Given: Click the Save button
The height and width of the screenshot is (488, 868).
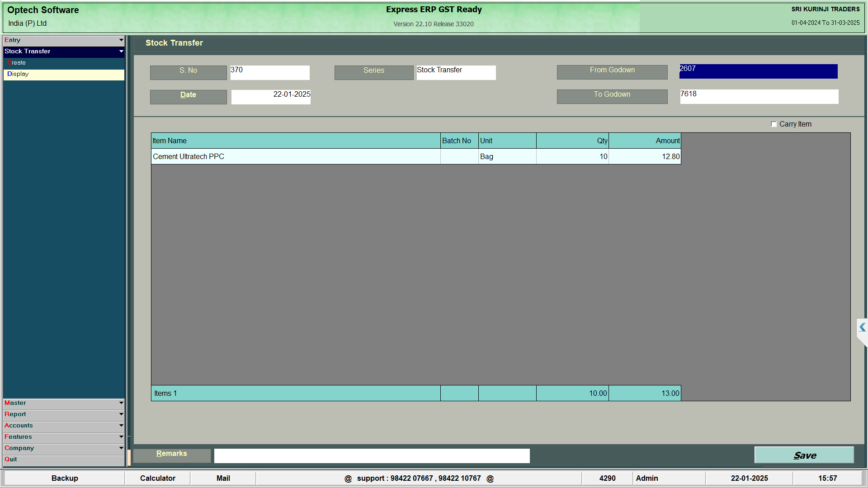Looking at the screenshot, I should click(804, 455).
